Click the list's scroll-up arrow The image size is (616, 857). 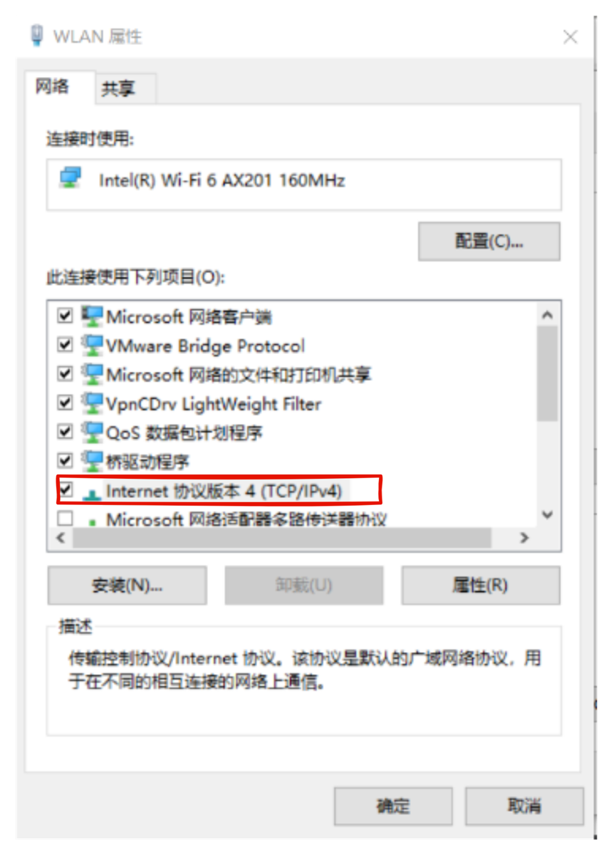(x=547, y=315)
